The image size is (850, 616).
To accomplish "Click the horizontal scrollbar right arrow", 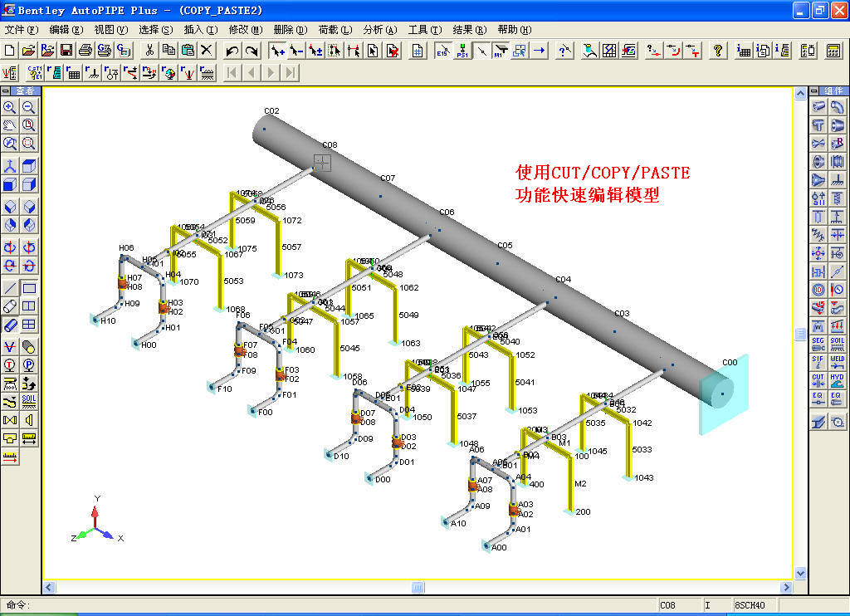I will 787,587.
